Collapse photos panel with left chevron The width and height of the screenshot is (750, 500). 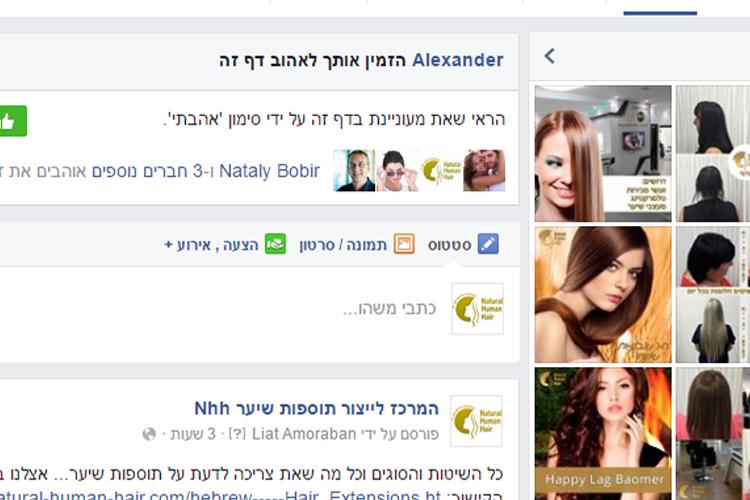click(x=550, y=56)
